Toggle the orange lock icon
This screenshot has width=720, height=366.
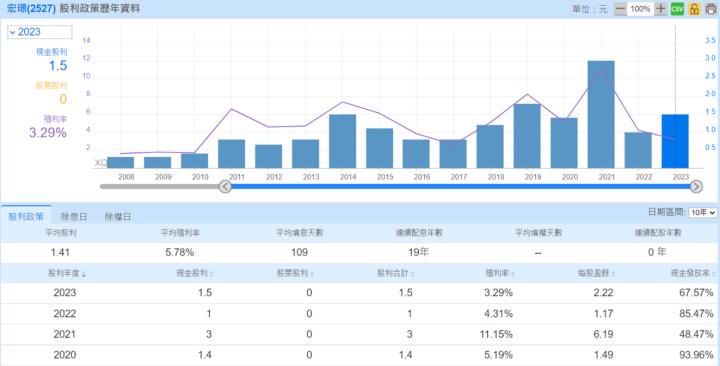click(x=694, y=9)
